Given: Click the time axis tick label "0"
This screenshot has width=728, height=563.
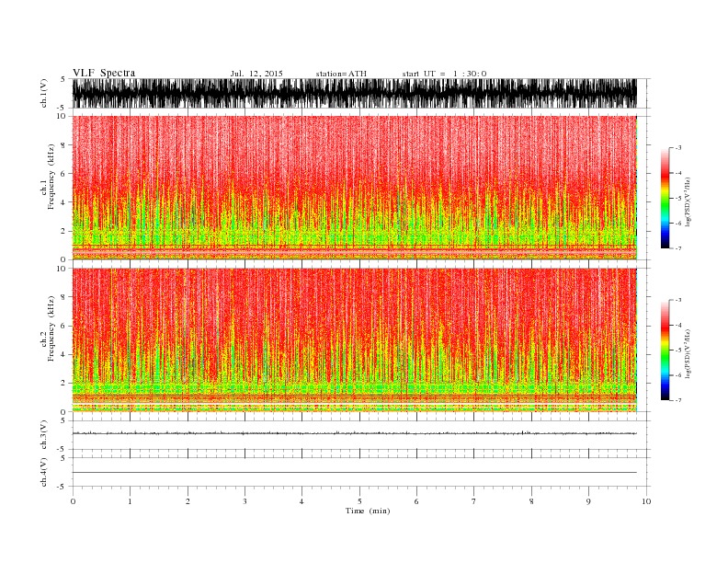Looking at the screenshot, I should (x=73, y=501).
